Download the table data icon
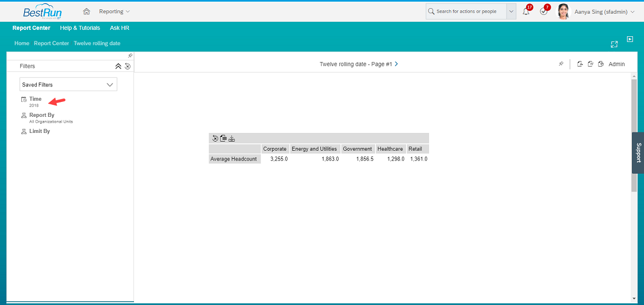 [x=232, y=138]
